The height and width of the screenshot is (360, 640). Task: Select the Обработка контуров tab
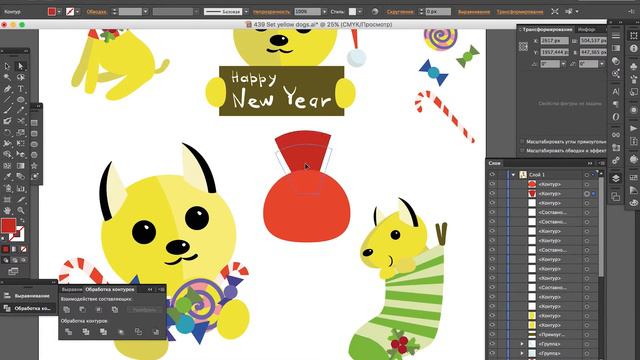pyautogui.click(x=110, y=289)
